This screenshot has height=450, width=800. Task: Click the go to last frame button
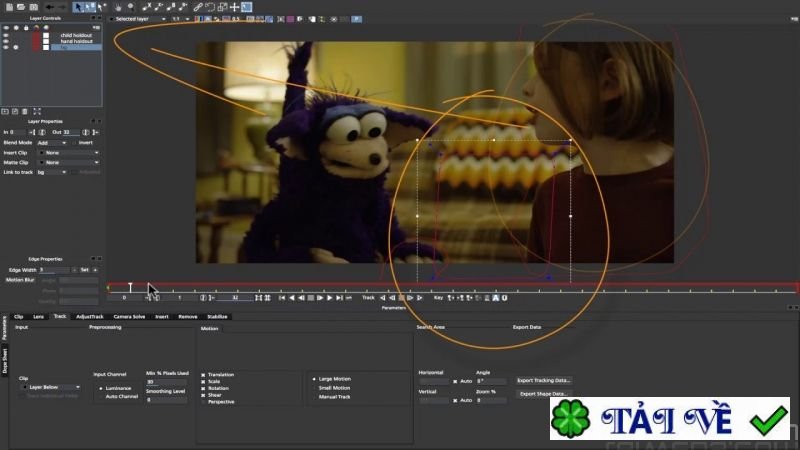339,297
